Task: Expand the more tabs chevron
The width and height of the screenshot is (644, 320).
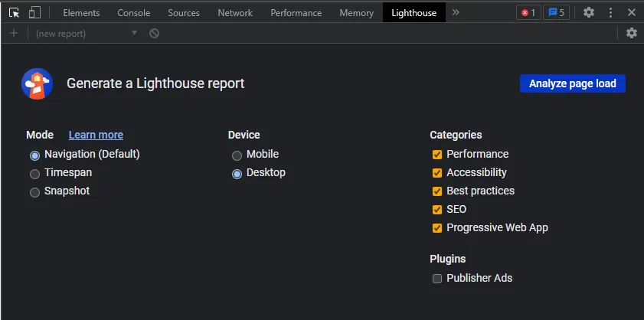Action: [x=456, y=12]
